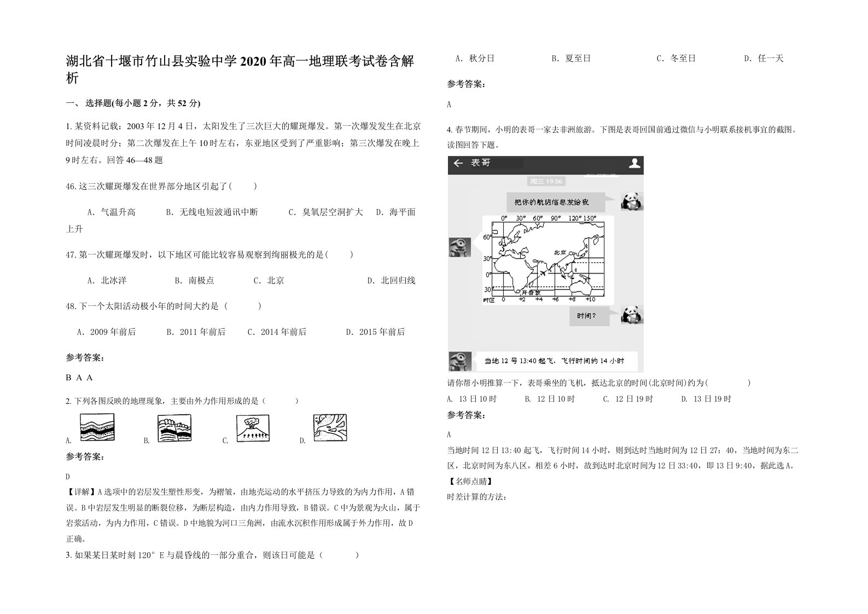Screen dimensions: 868x614
Task: Tap panda avatar beside flight info request message
Action: point(632,201)
